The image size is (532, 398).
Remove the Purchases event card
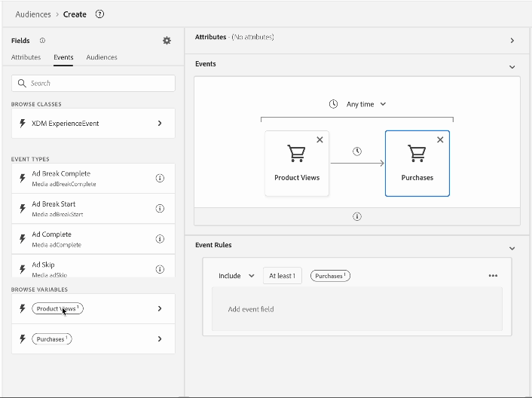click(x=440, y=139)
